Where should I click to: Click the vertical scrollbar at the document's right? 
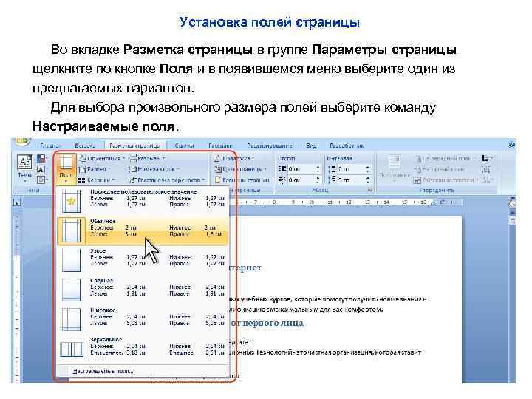tap(512, 295)
